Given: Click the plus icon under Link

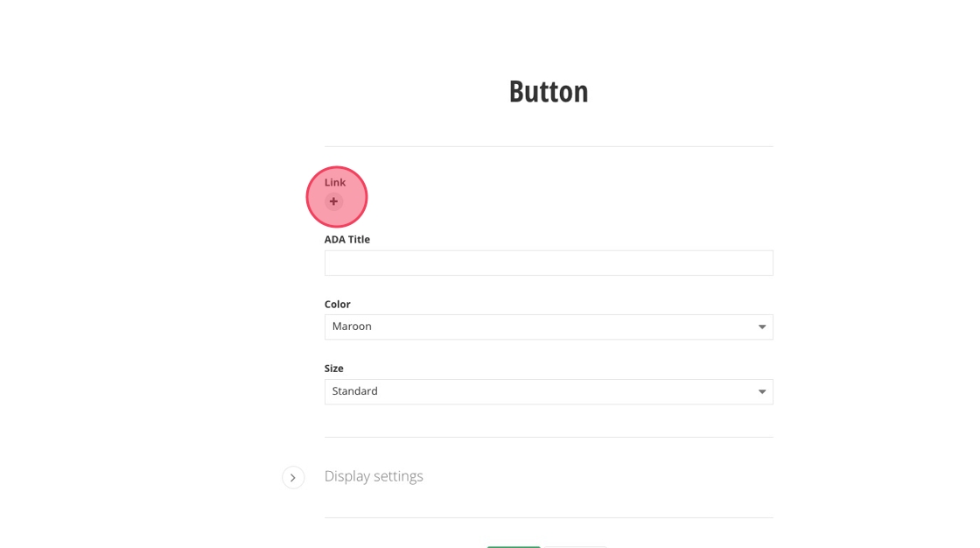Looking at the screenshot, I should (x=333, y=201).
